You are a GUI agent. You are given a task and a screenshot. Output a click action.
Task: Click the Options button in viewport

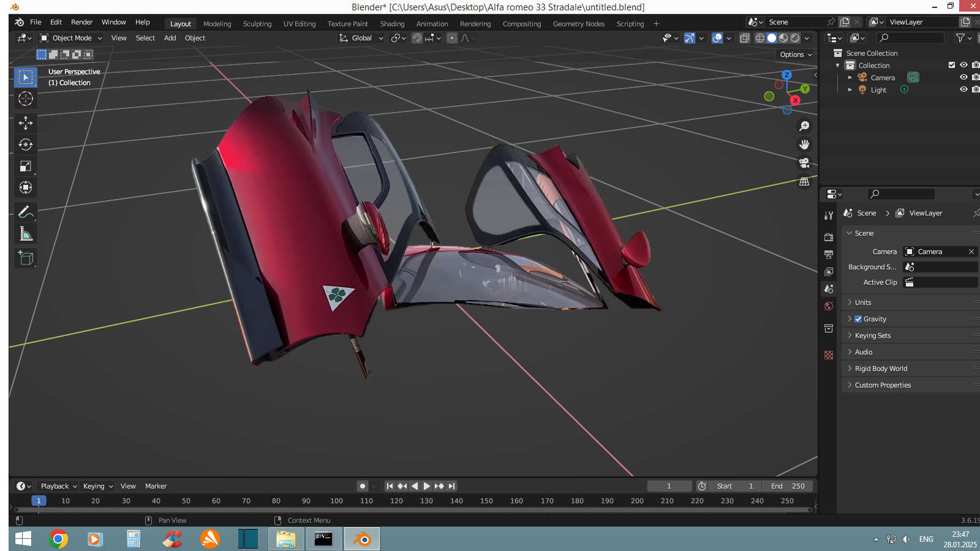(796, 54)
